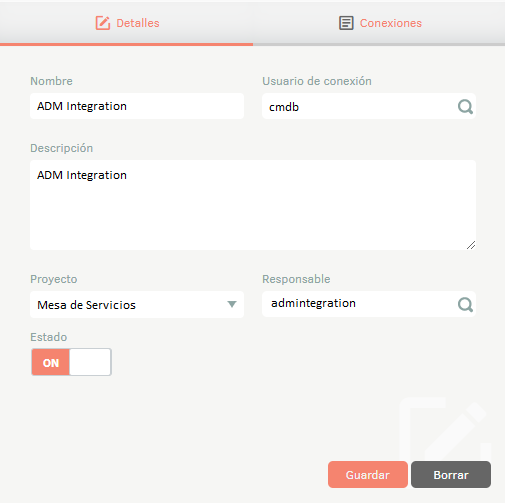The height and width of the screenshot is (504, 505).
Task: Click the Detalles pencil edit icon
Action: point(103,23)
